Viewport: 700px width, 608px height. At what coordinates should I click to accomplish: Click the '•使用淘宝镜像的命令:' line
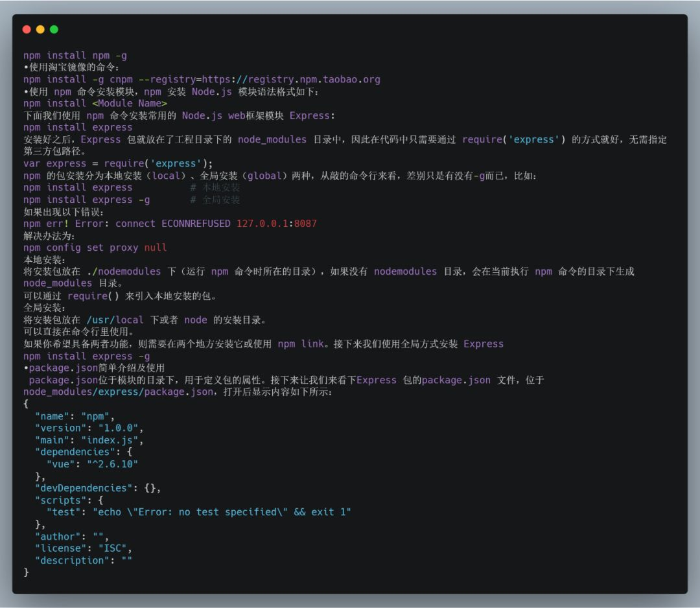(71, 67)
